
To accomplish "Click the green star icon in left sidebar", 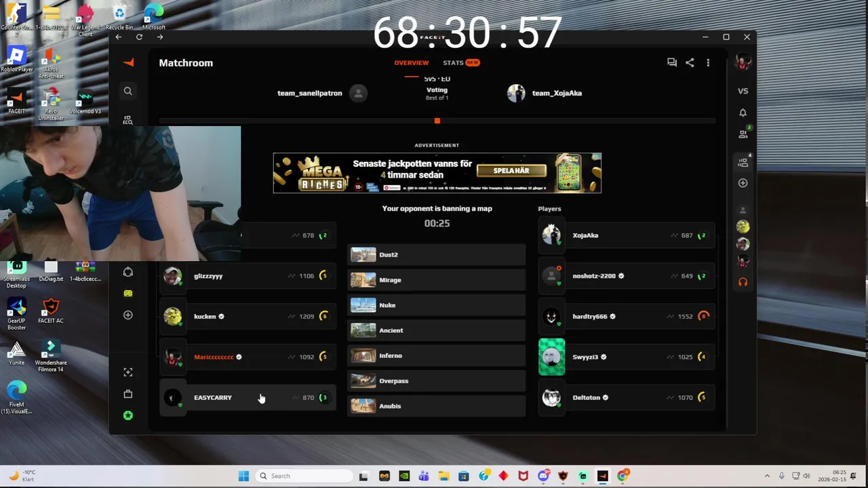I will coord(127,415).
